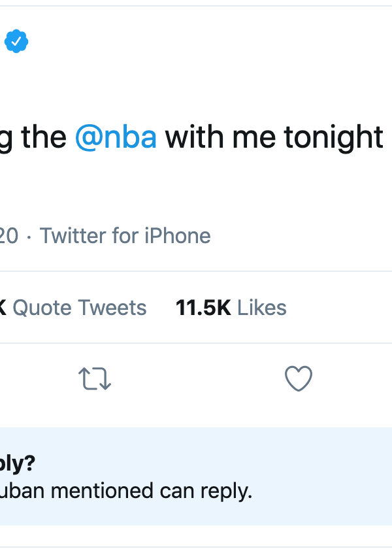Like the tweet with the heart icon
392x549 pixels.
(299, 379)
